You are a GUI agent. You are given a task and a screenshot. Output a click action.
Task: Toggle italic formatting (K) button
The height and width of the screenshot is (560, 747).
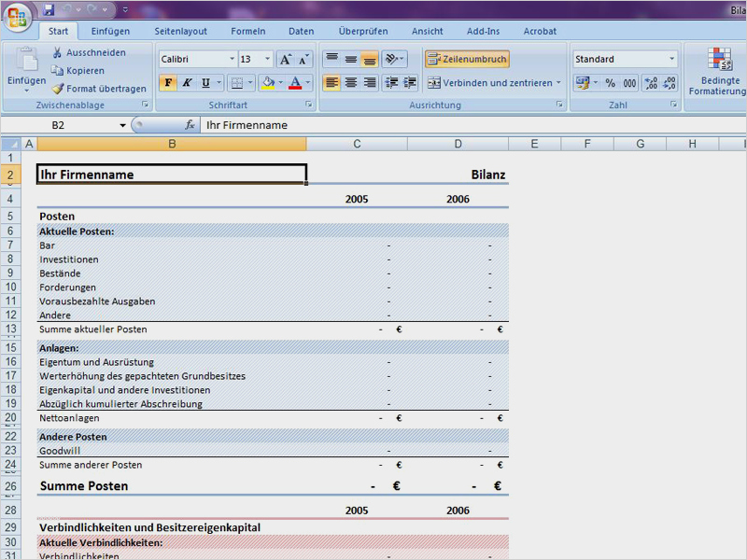[x=187, y=83]
